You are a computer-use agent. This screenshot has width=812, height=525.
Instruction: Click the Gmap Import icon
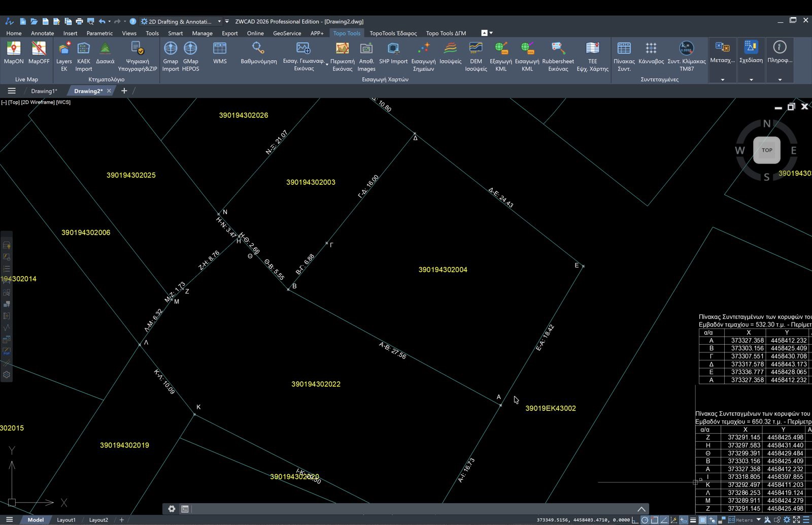coord(171,56)
